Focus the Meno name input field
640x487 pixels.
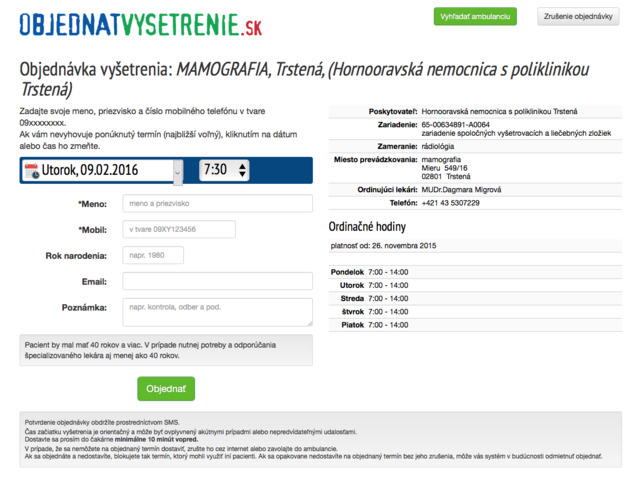pyautogui.click(x=218, y=203)
